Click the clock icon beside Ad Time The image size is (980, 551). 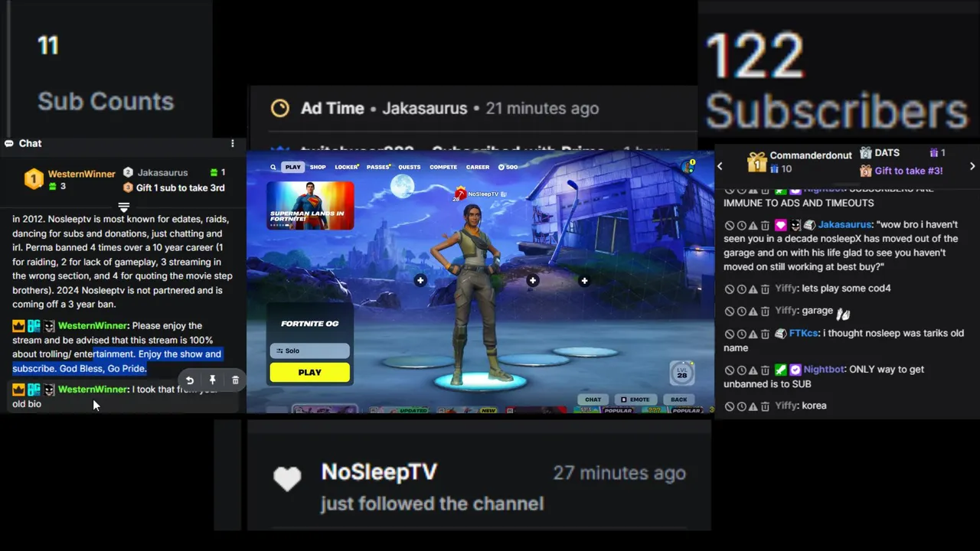pyautogui.click(x=280, y=109)
